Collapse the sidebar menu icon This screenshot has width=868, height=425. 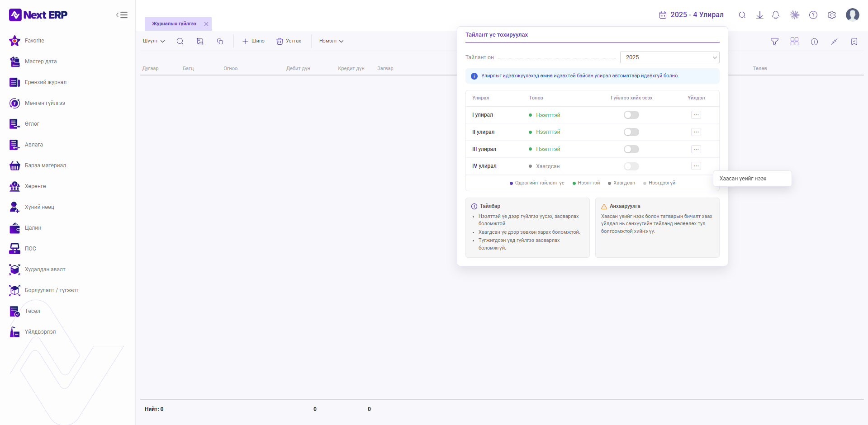point(122,15)
